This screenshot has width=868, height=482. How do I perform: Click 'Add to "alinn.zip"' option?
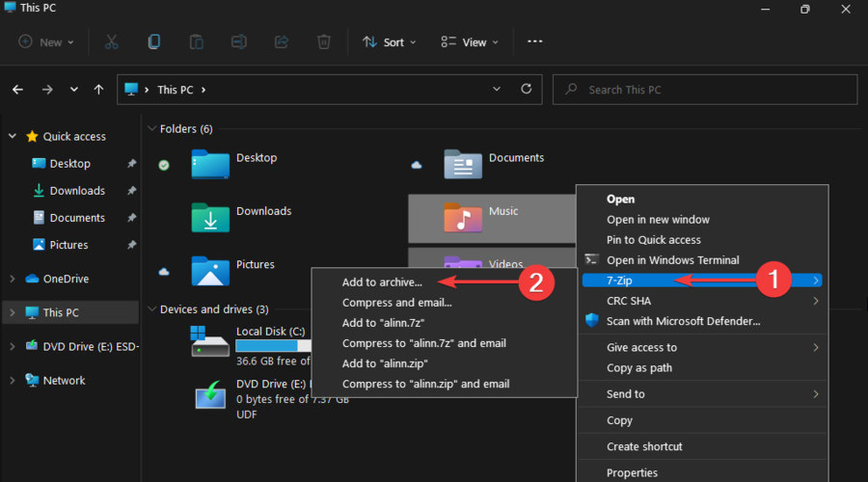(x=385, y=363)
